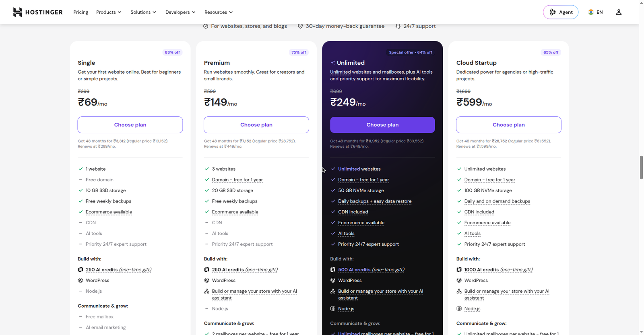Click 'CDN included' in Cloud Startup plan
Viewport: 644px width, 335px height.
[x=479, y=212]
